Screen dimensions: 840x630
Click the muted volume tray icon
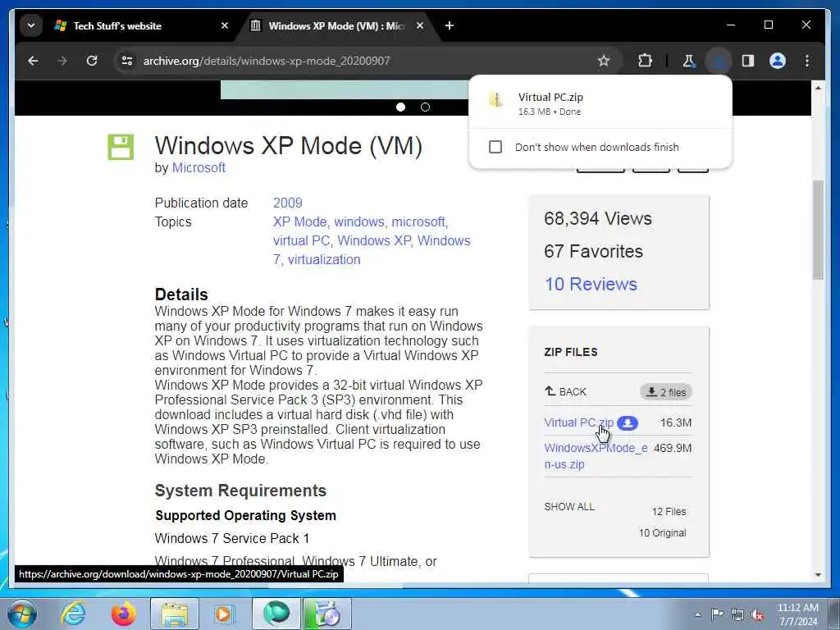click(757, 614)
